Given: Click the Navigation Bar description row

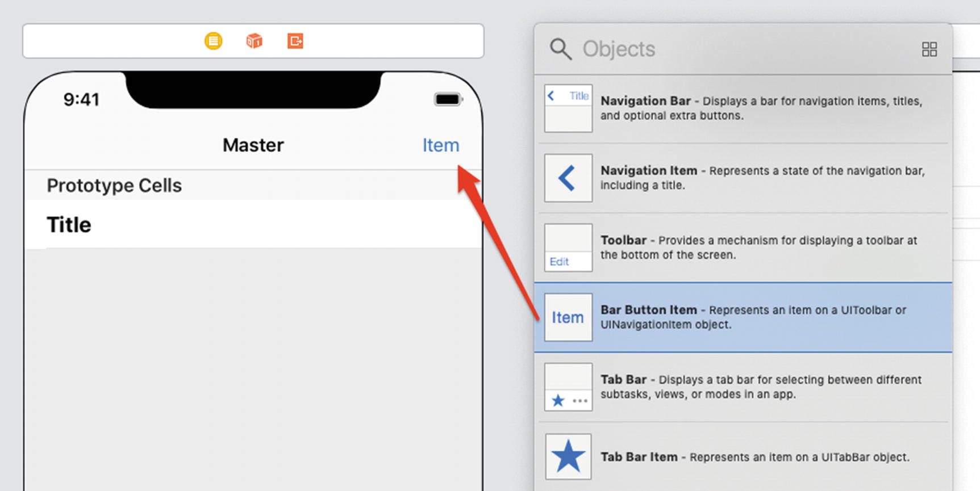Looking at the screenshot, I should click(743, 108).
